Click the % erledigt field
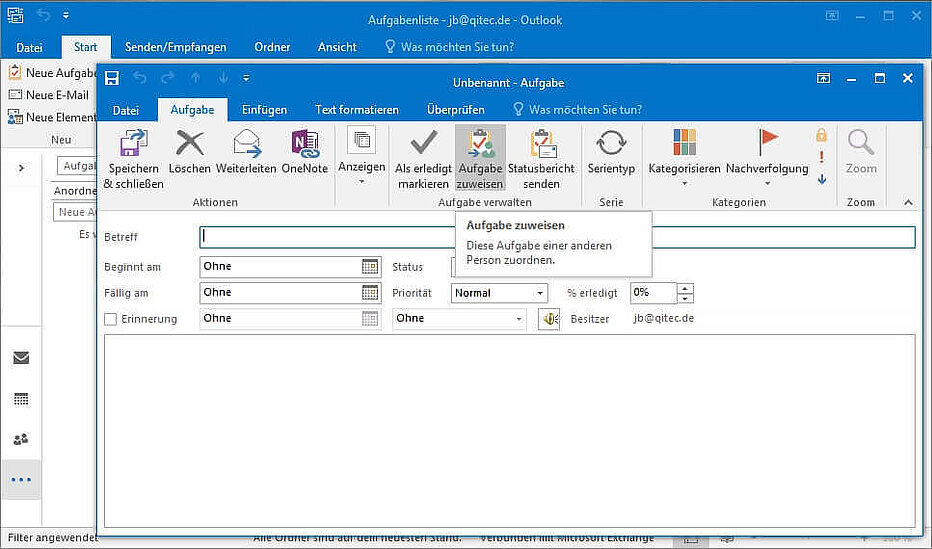Viewport: 932px width, 549px height. click(654, 293)
